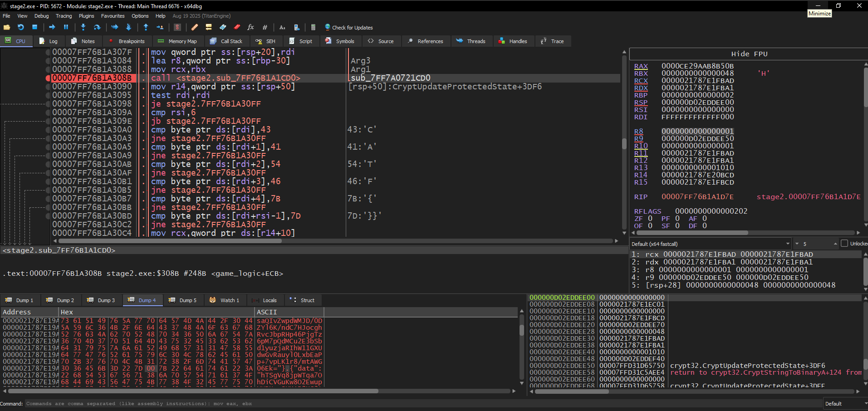
Task: Switch to the Breakpoints tab
Action: click(127, 41)
